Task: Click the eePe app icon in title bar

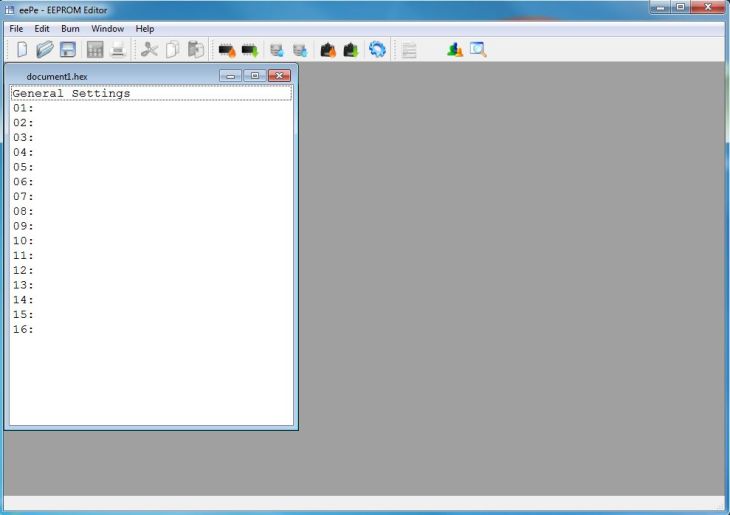Action: click(x=10, y=10)
